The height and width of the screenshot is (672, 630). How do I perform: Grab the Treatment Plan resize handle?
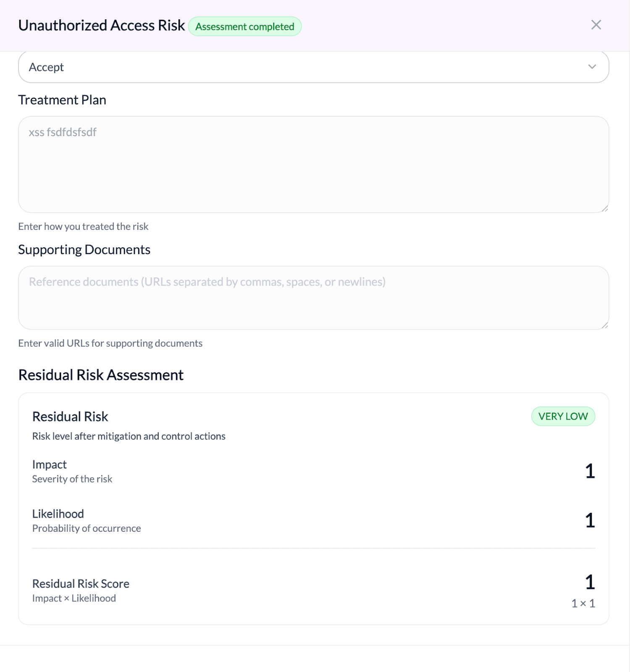pyautogui.click(x=604, y=208)
